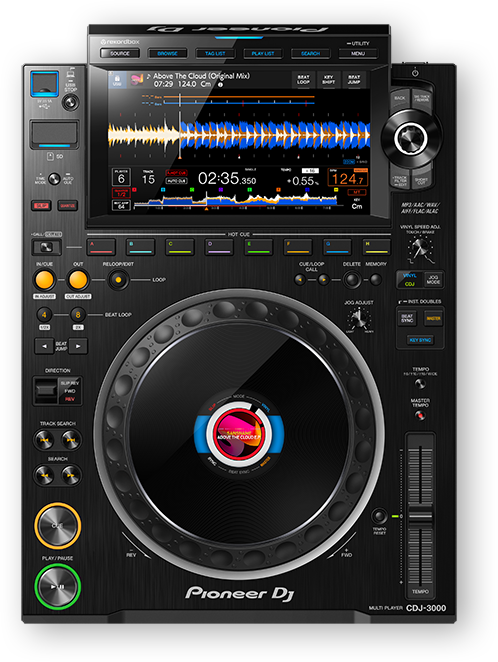This screenshot has width=498, height=662.
Task: Skip to previous track with TRACK SEARCH
Action: (x=44, y=440)
